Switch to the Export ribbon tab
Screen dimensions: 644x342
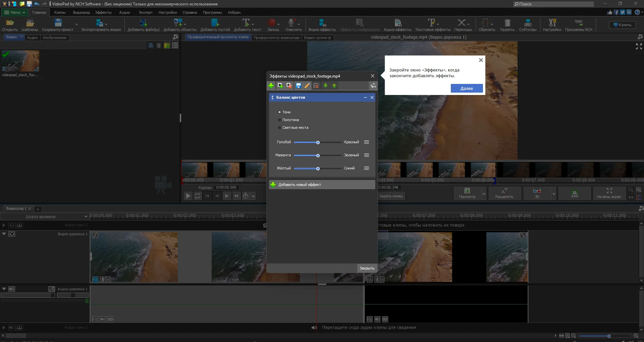(145, 12)
